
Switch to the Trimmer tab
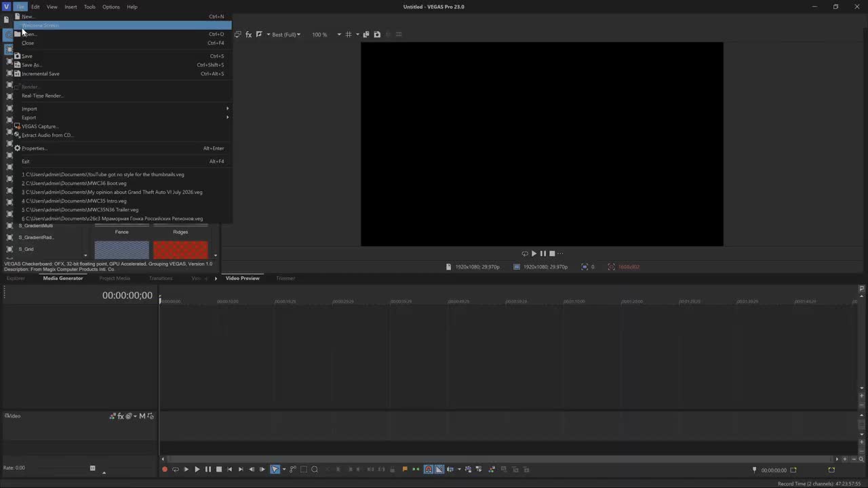[285, 278]
